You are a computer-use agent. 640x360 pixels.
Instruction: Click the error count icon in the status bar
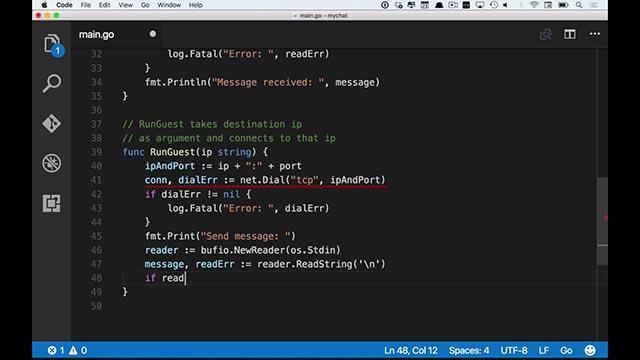(52, 350)
